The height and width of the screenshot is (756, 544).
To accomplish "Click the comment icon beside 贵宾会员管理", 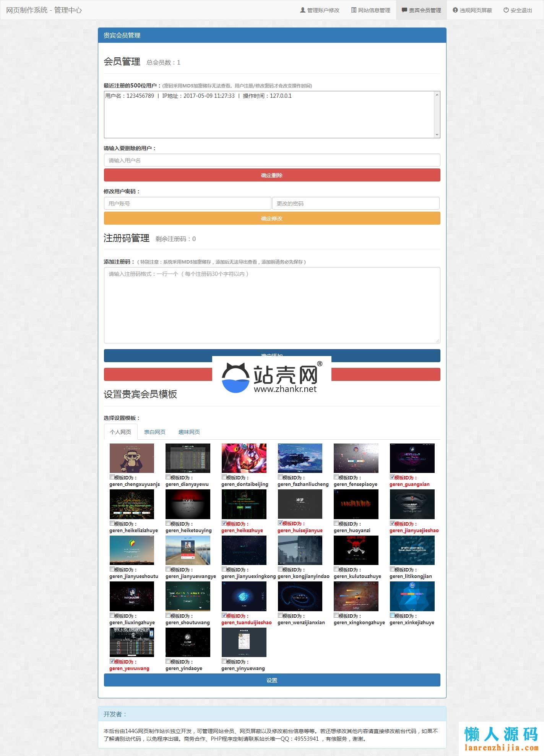I will (404, 10).
